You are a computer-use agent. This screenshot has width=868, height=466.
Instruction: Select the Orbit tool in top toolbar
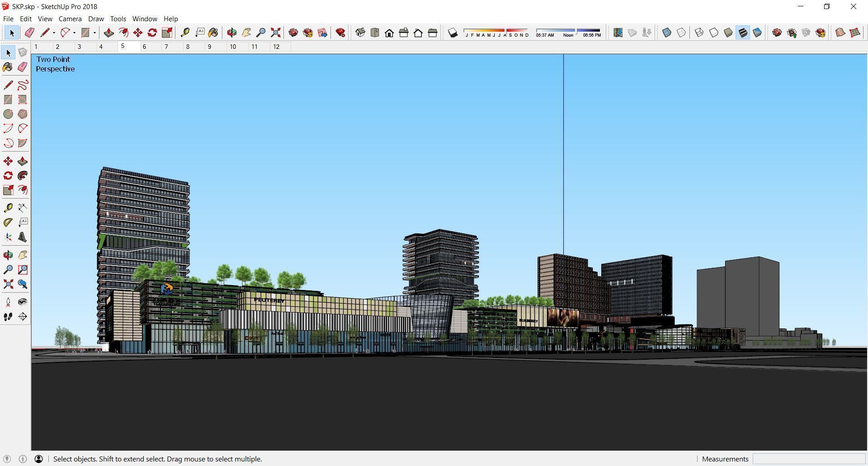[232, 33]
